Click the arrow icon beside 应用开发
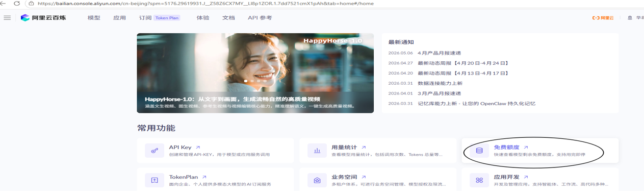644x195 pixels. [x=526, y=177]
